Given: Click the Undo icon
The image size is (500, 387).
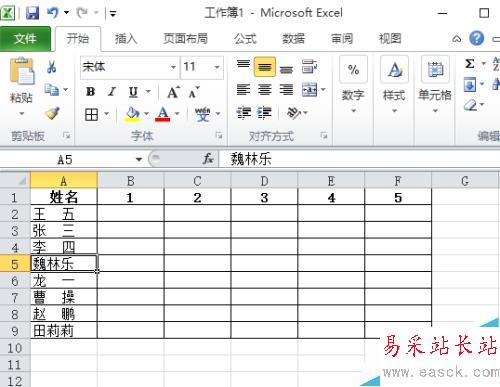Looking at the screenshot, I should [53, 13].
